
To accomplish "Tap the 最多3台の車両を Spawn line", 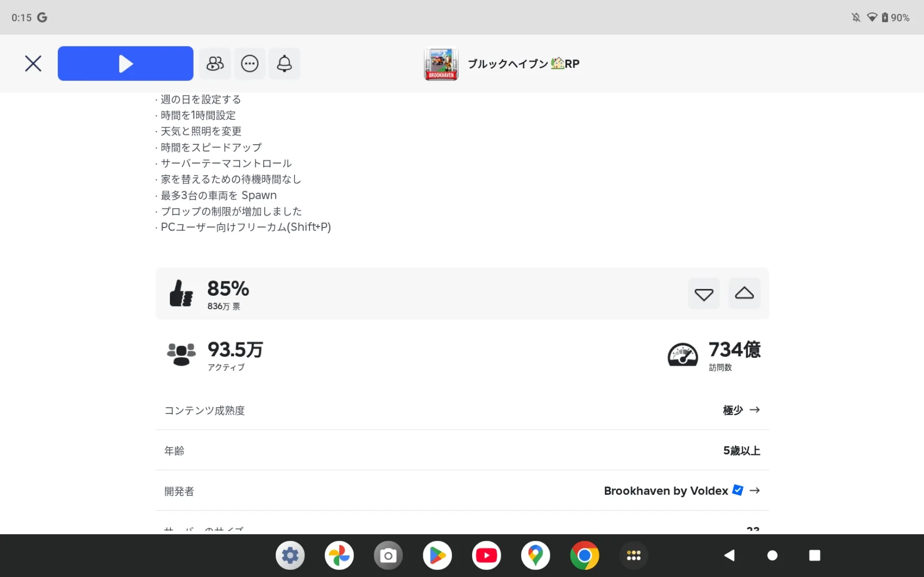I will [x=216, y=195].
